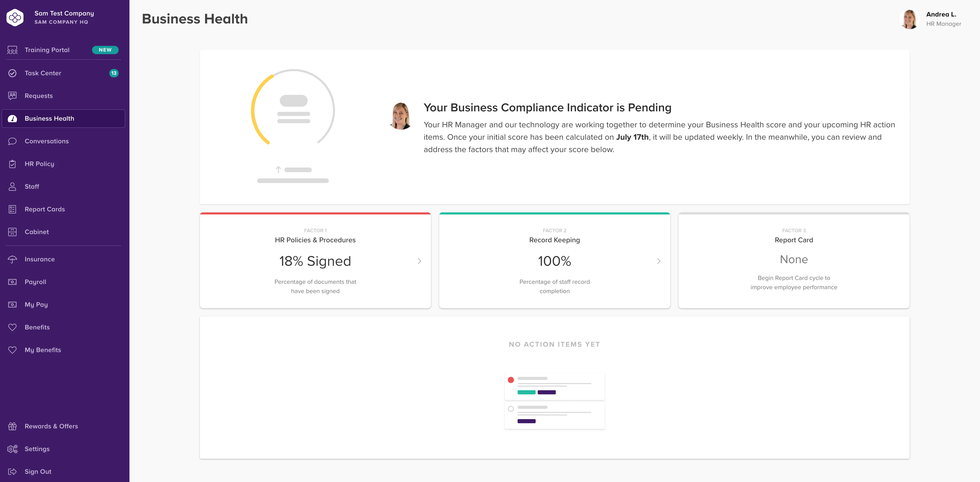Image resolution: width=980 pixels, height=482 pixels.
Task: Click Sign Out at bottom of sidebar
Action: 38,471
